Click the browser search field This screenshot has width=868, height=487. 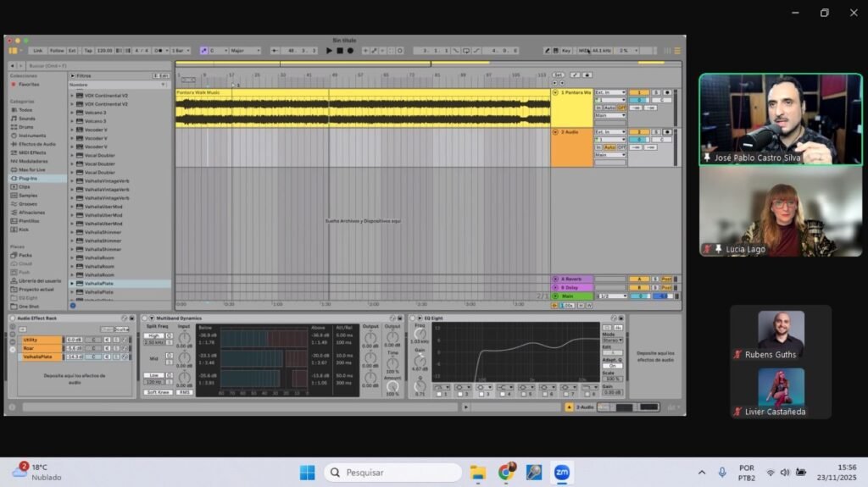click(x=97, y=66)
